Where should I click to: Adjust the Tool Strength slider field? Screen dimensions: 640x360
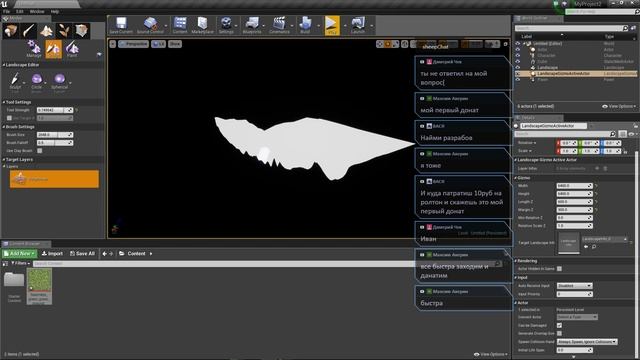pos(55,110)
